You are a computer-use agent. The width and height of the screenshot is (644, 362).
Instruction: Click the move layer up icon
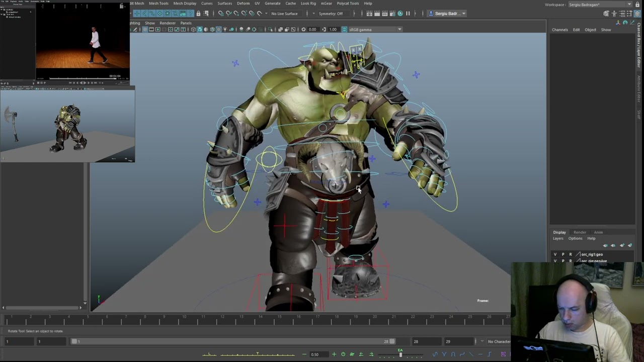tap(605, 245)
